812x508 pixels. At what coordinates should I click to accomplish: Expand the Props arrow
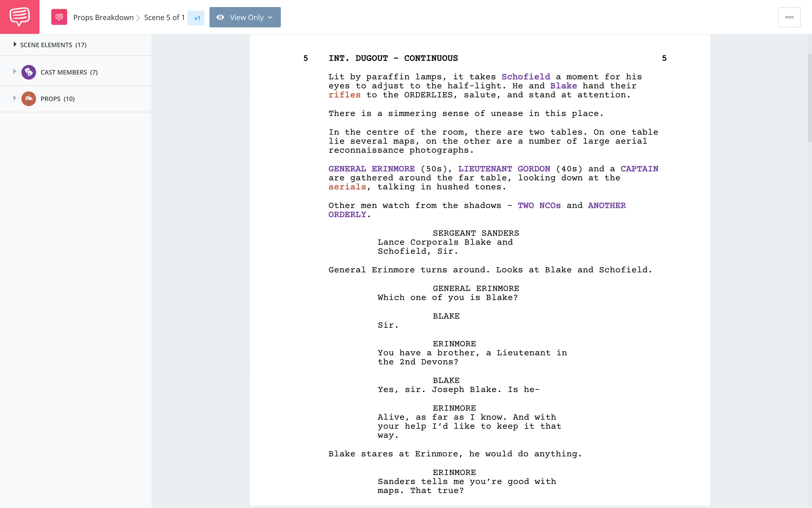click(x=15, y=98)
